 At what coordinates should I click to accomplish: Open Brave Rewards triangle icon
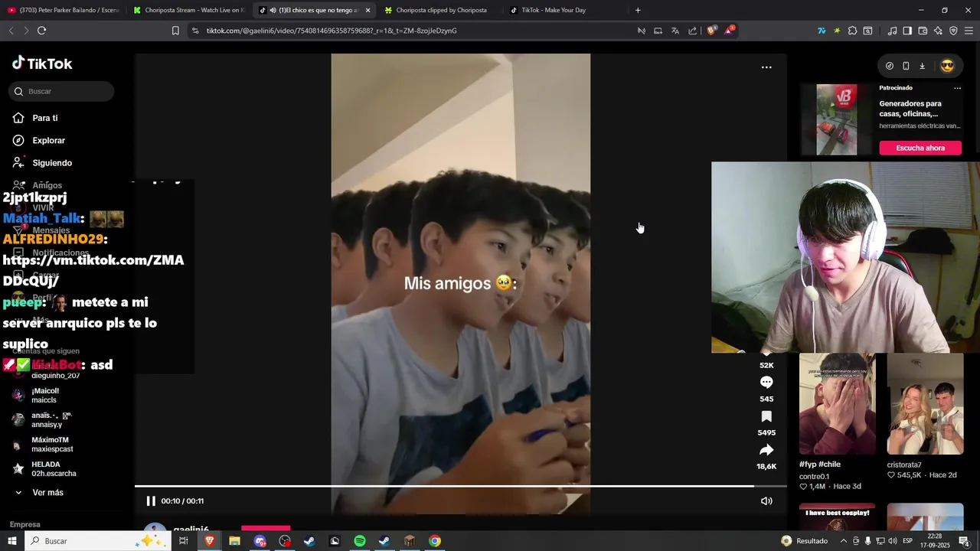click(x=729, y=31)
